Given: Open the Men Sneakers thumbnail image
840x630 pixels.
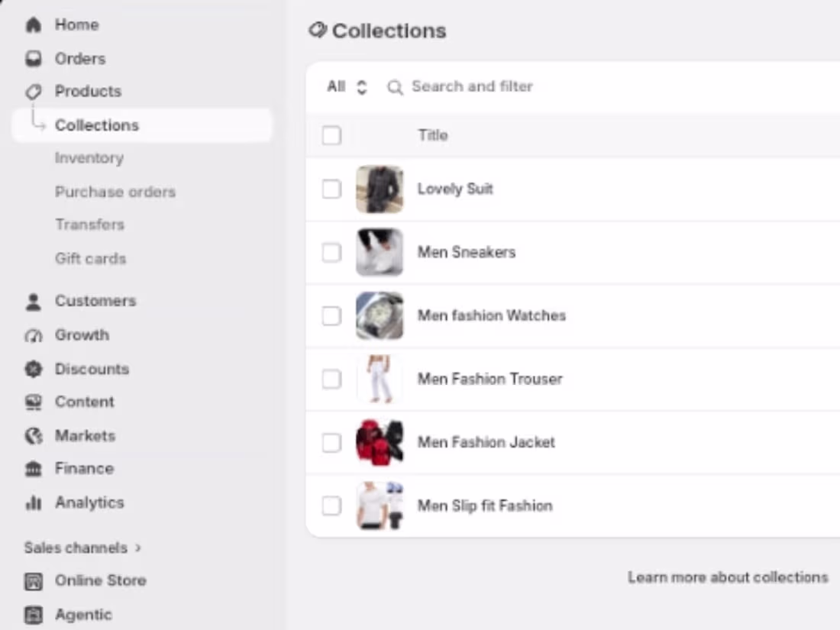Looking at the screenshot, I should [x=380, y=252].
